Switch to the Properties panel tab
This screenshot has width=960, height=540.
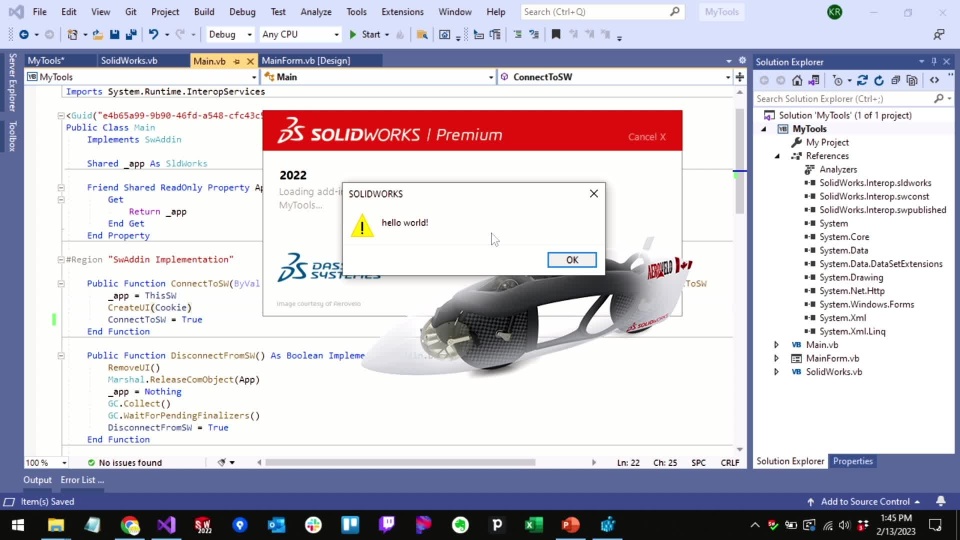pyautogui.click(x=853, y=461)
